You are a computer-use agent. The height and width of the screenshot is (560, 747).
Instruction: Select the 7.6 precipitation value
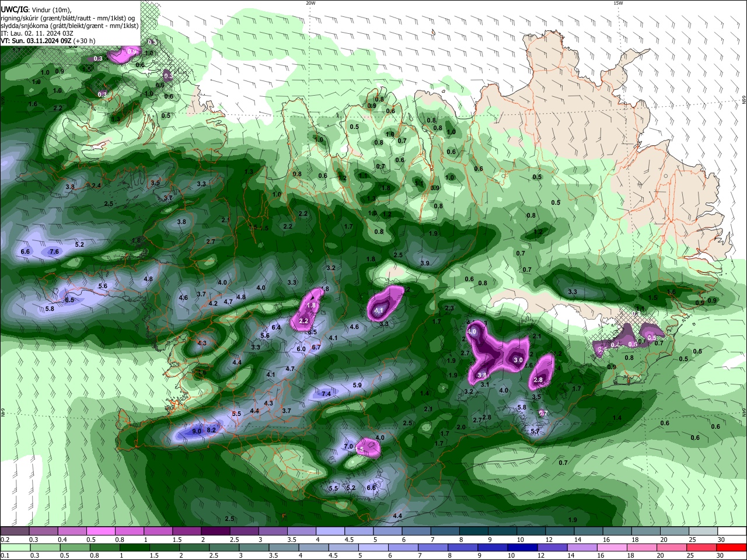click(54, 251)
